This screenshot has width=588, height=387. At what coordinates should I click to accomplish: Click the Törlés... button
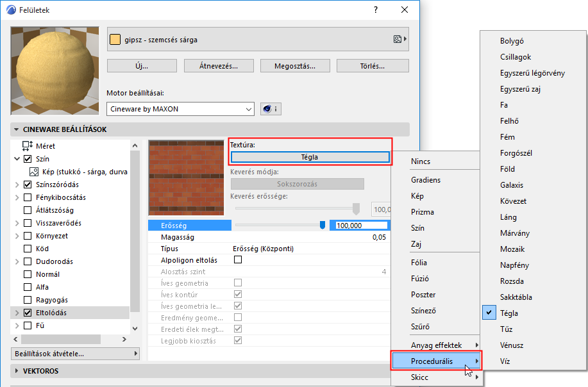[x=373, y=66]
